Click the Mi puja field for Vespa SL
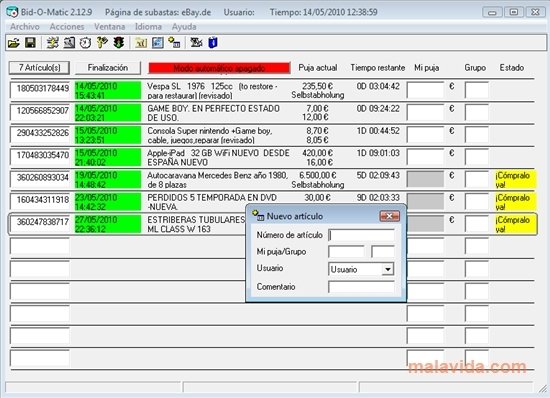 click(425, 90)
